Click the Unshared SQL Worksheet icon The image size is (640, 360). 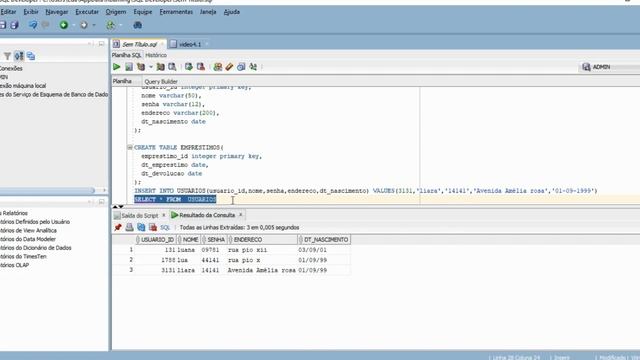pos(218,67)
